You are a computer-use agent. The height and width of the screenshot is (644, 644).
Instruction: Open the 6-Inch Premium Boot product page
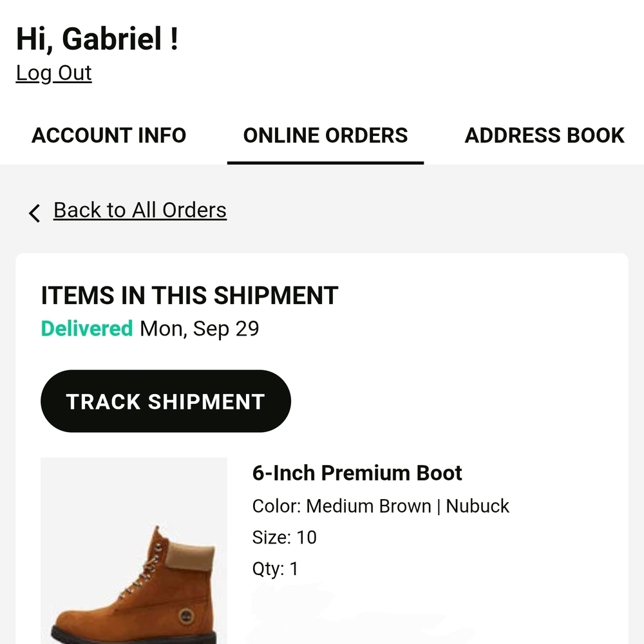357,473
